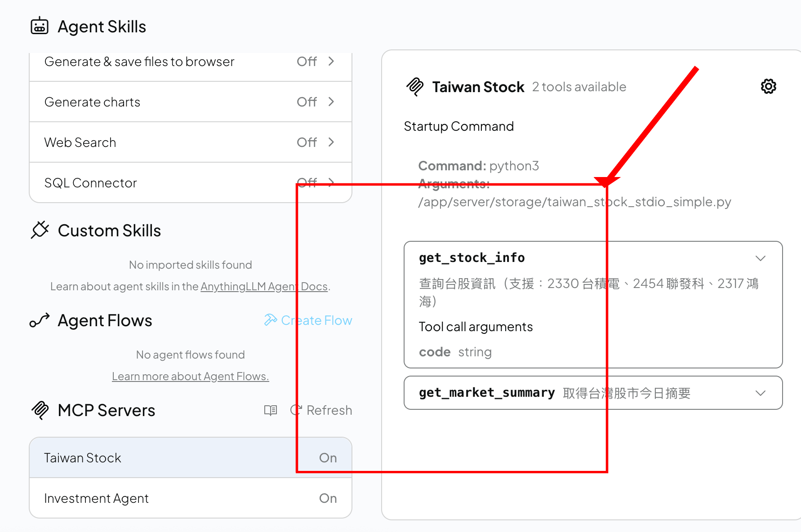Click the Agent Flows path icon

tap(40, 320)
